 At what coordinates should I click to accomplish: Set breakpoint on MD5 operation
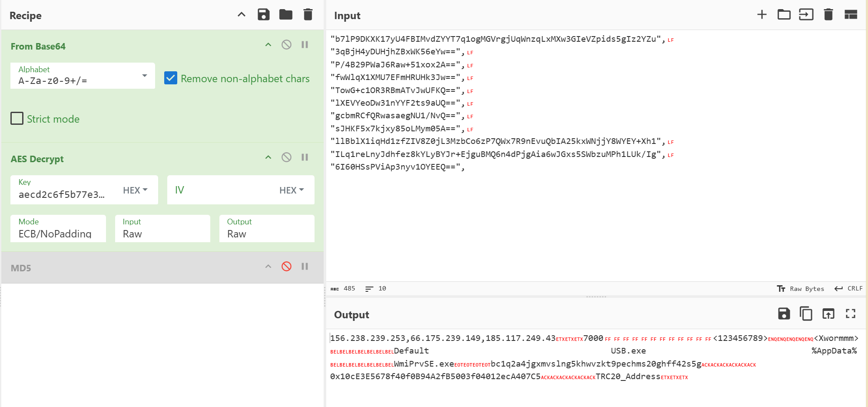pyautogui.click(x=305, y=266)
